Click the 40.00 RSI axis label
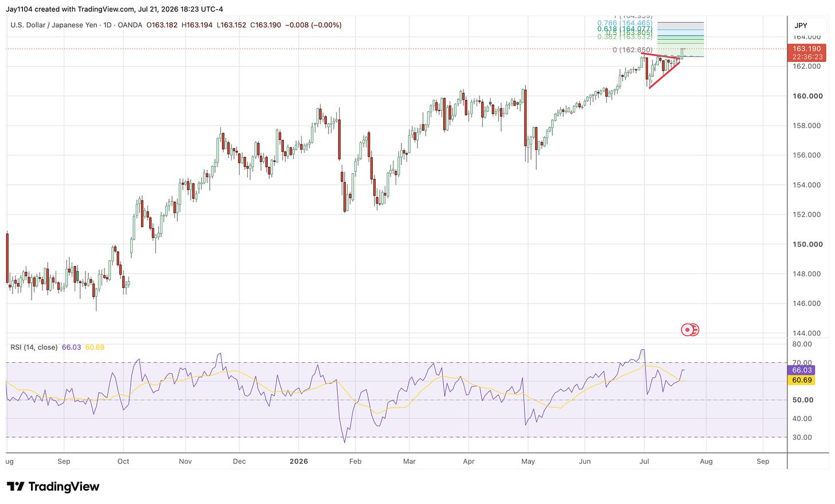This screenshot has width=835, height=504. click(802, 419)
